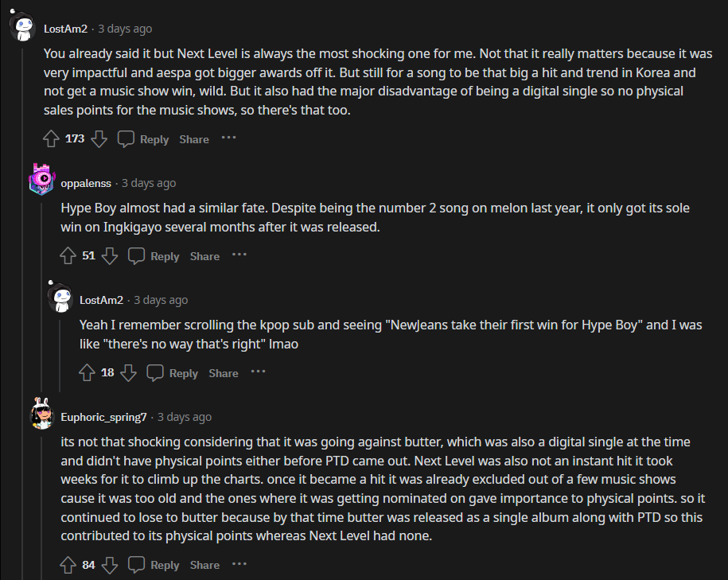The image size is (728, 580).
Task: Downvote Euphoric_spring7's comment with 84 points
Action: 110,565
